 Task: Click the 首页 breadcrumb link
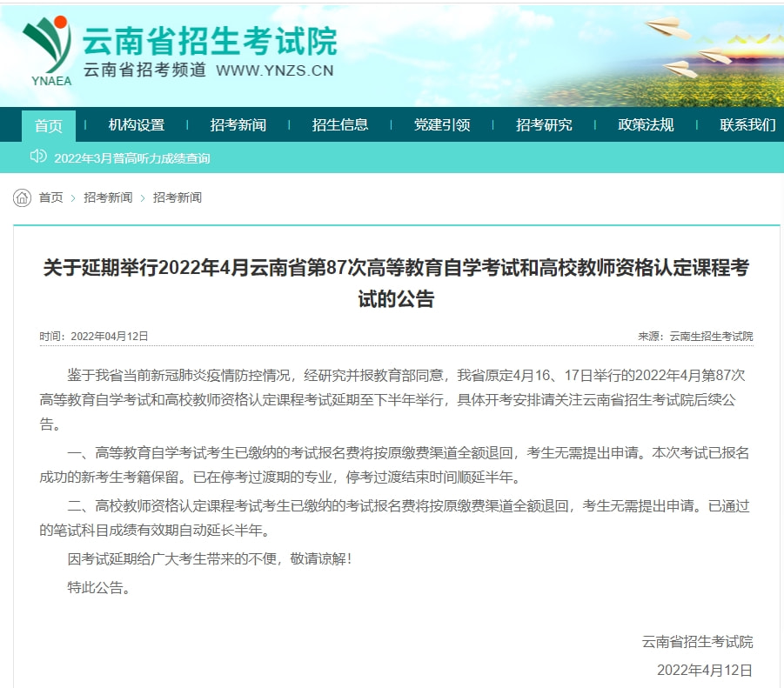point(51,197)
